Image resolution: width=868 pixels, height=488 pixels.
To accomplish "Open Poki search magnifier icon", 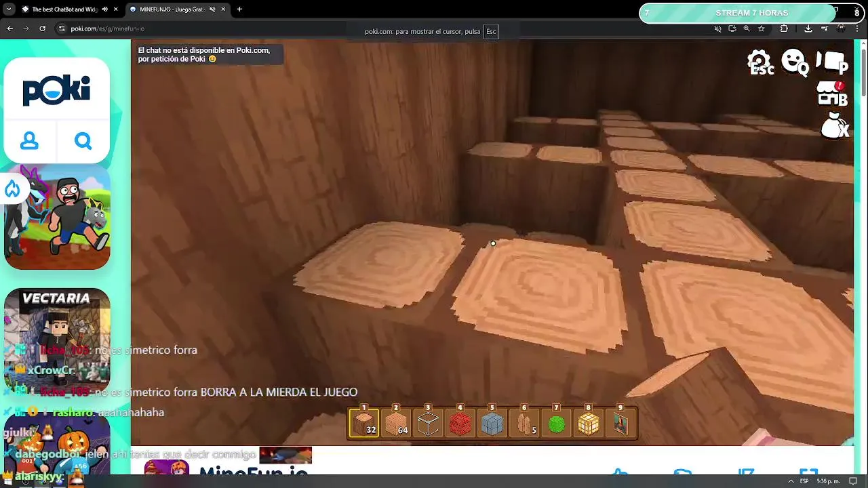I will tap(83, 141).
